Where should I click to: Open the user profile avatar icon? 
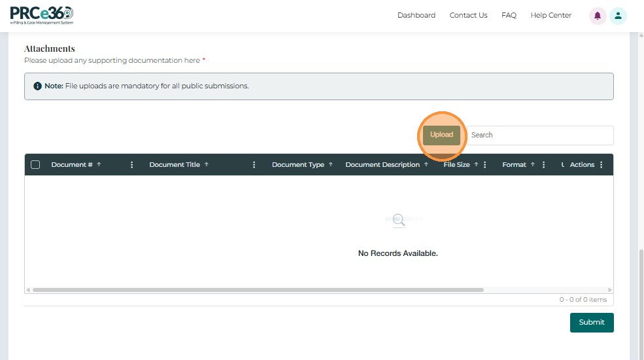pos(618,16)
